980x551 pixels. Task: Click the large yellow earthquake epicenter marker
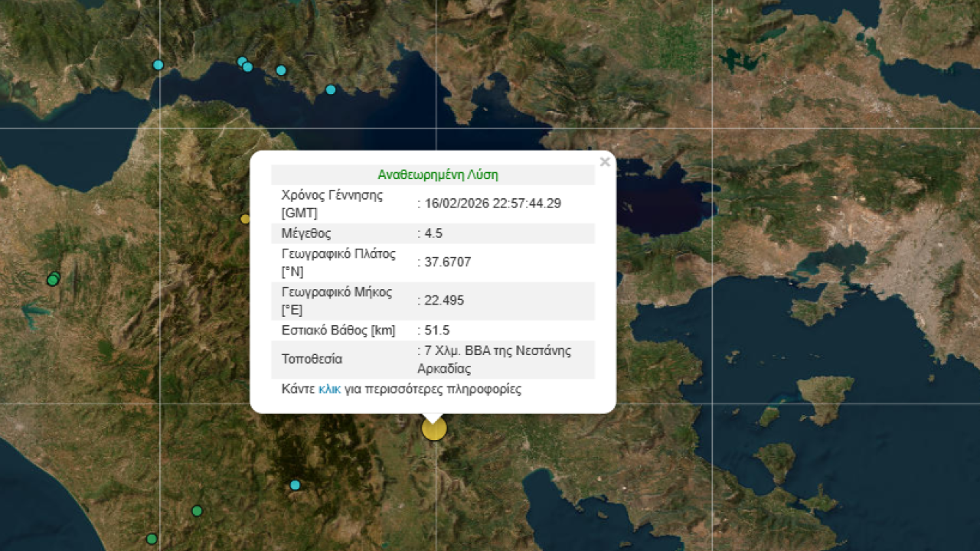434,429
